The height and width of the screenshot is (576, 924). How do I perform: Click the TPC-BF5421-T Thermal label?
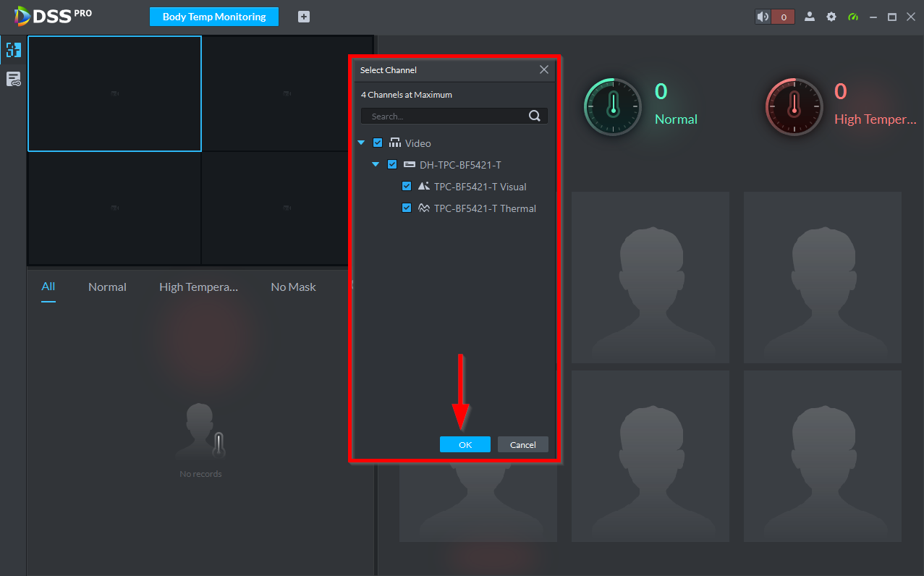(x=485, y=208)
